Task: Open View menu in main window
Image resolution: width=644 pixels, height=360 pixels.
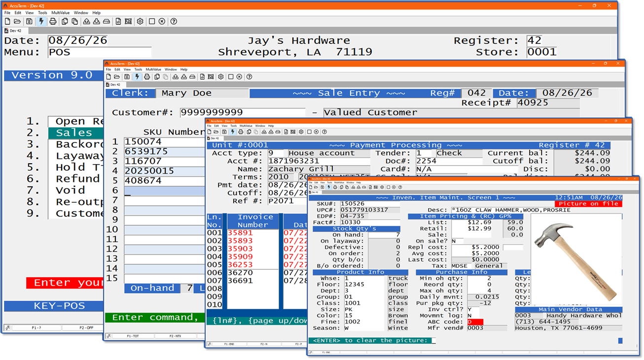Action: [30, 13]
